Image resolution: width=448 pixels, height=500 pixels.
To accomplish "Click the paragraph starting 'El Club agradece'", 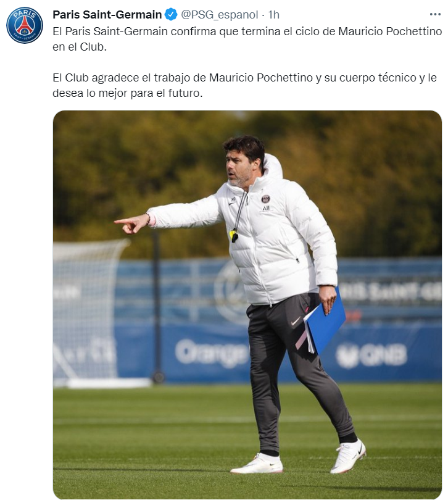I will pyautogui.click(x=244, y=85).
